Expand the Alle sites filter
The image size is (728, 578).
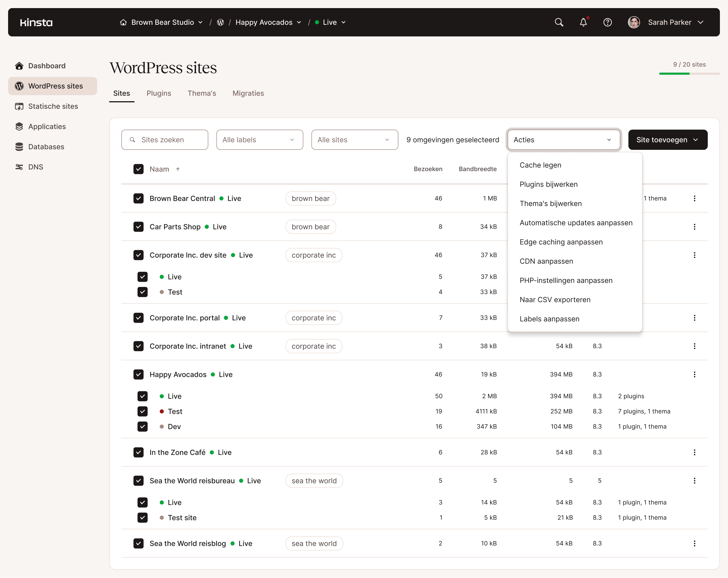(354, 140)
